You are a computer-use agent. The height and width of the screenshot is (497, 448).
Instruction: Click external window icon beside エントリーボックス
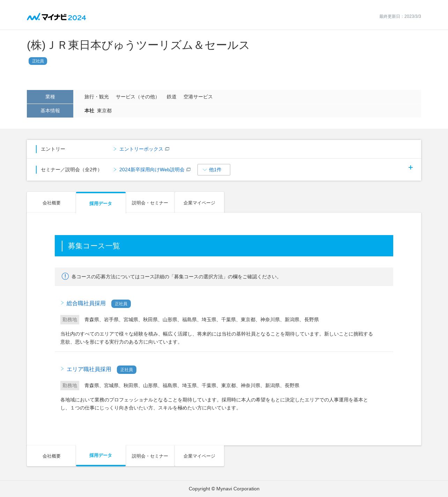[167, 149]
